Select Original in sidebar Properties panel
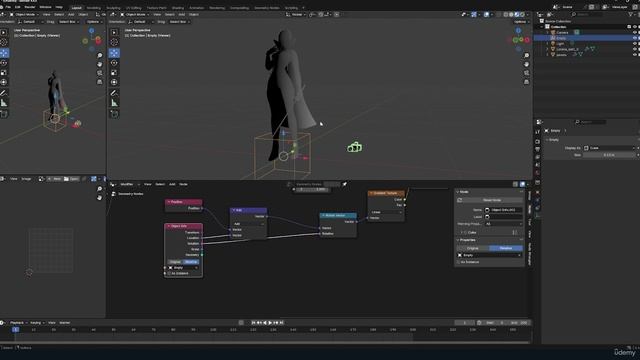The width and height of the screenshot is (640, 360). [x=473, y=248]
